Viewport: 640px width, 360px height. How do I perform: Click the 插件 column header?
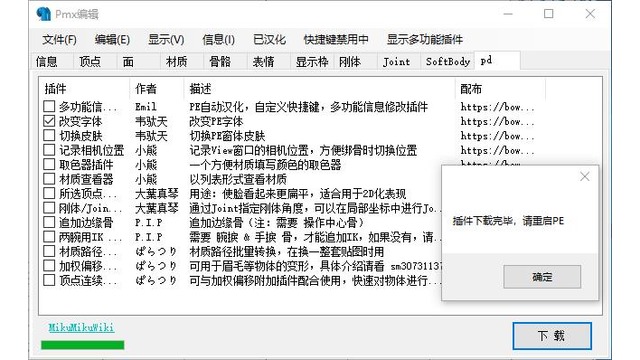[84, 89]
